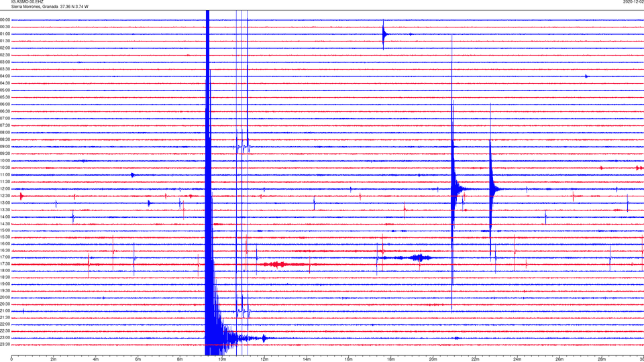The image size is (644, 362).
Task: Click the 0 tick on the minutes axis
Action: 11,359
